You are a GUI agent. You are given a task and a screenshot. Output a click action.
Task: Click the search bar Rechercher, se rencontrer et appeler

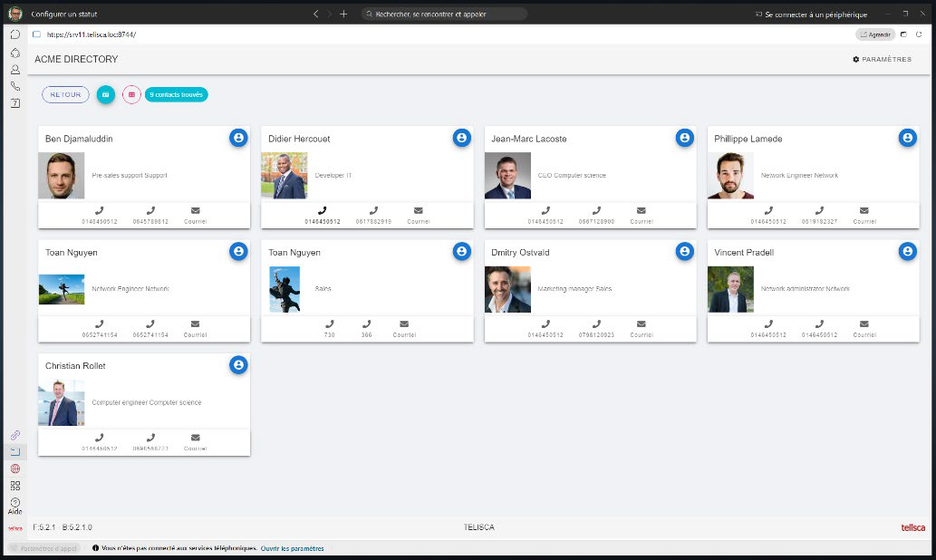pos(443,14)
